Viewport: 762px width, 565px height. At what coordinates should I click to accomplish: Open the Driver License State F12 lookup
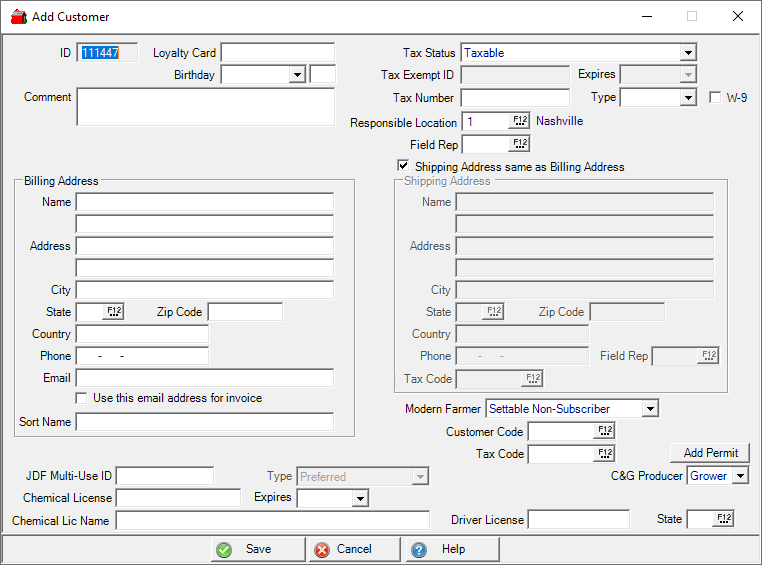click(724, 519)
